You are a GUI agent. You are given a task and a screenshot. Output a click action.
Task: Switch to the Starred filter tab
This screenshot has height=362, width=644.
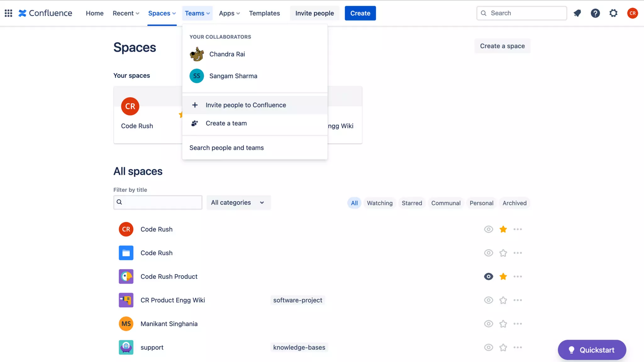pos(412,203)
